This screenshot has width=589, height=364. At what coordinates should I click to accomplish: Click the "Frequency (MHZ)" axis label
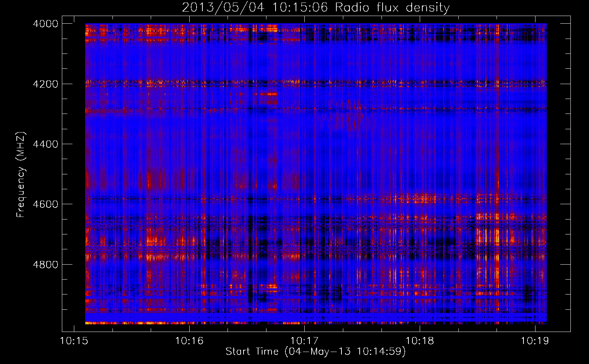pos(21,175)
